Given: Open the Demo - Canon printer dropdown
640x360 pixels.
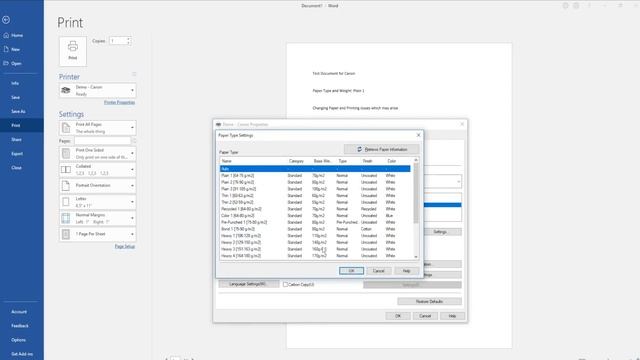Looking at the screenshot, I should 98,91.
